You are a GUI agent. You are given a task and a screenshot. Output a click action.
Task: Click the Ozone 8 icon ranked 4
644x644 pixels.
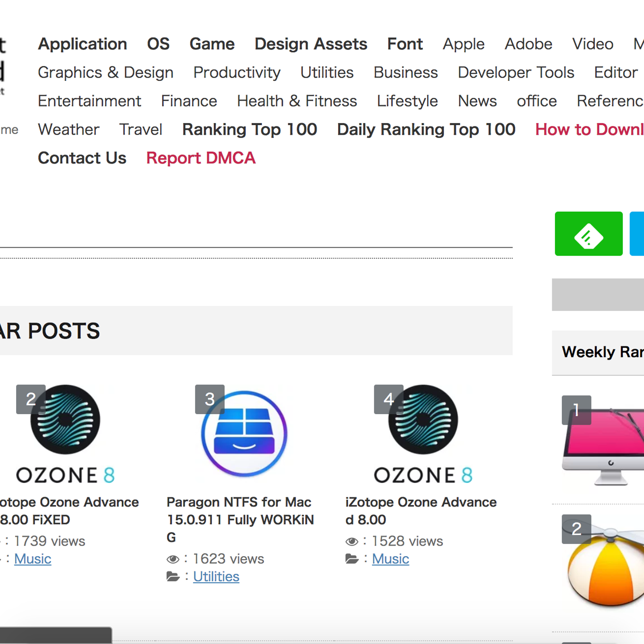(423, 435)
